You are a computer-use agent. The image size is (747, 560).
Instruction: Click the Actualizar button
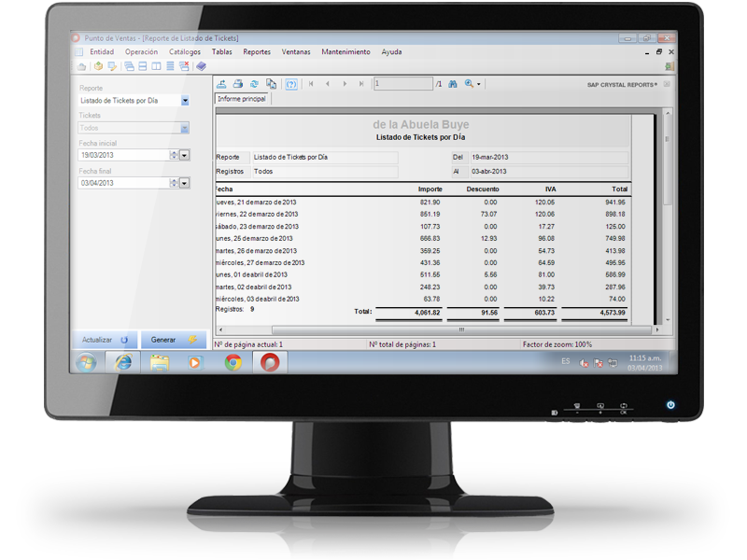[x=105, y=340]
